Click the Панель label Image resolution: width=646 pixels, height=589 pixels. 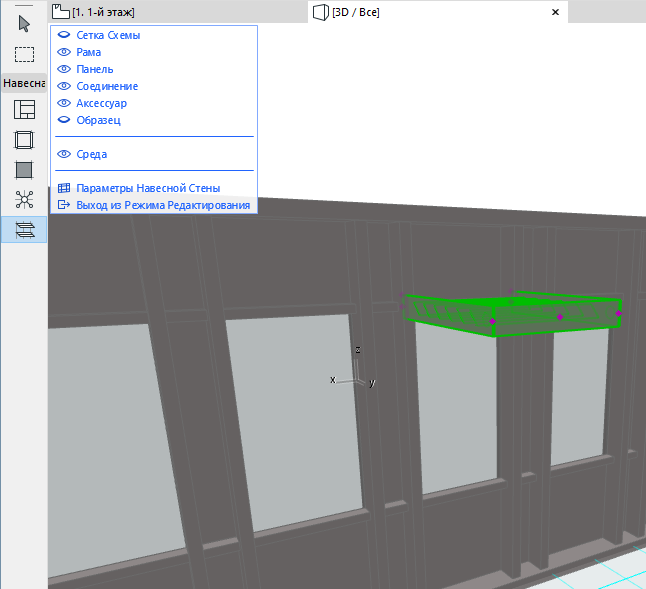[95, 69]
